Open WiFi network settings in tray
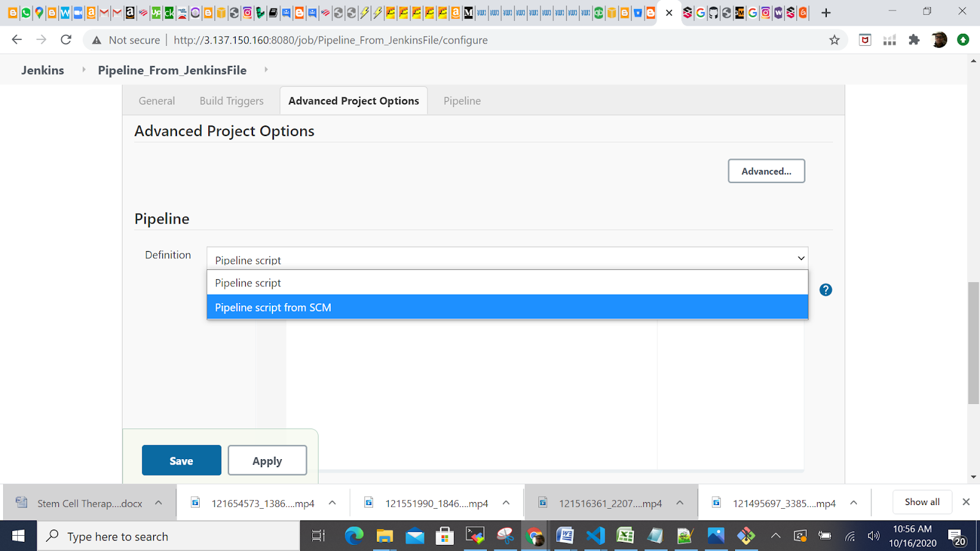Screen dimensions: 980x551 coord(850,536)
